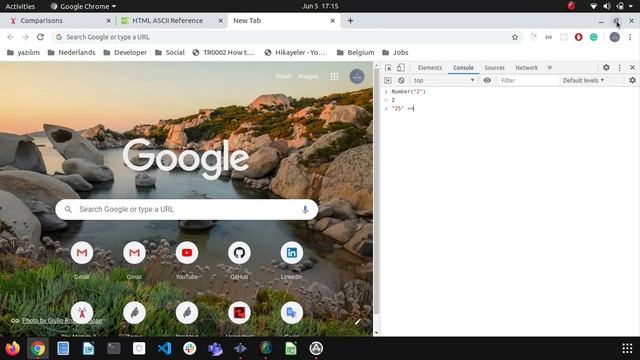
Task: Clear the console with the clear icon
Action: 401,80
